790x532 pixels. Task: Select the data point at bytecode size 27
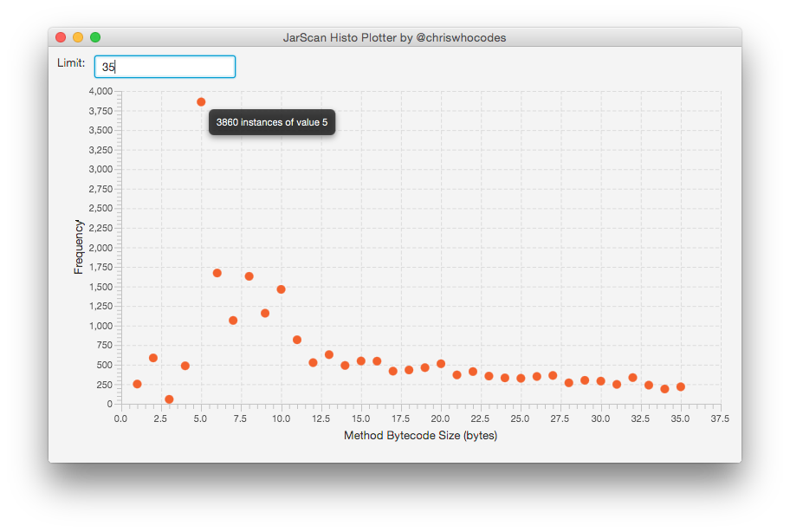coord(553,375)
